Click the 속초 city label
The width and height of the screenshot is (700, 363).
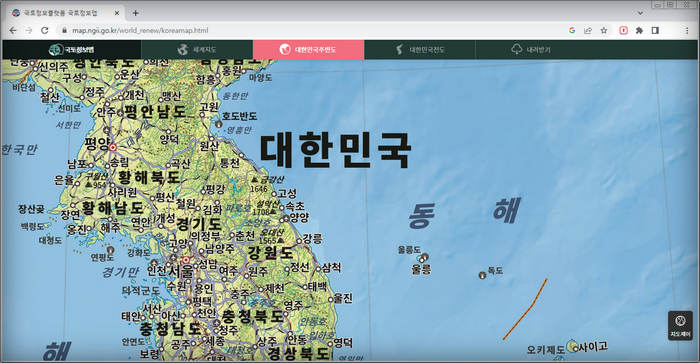[x=295, y=206]
